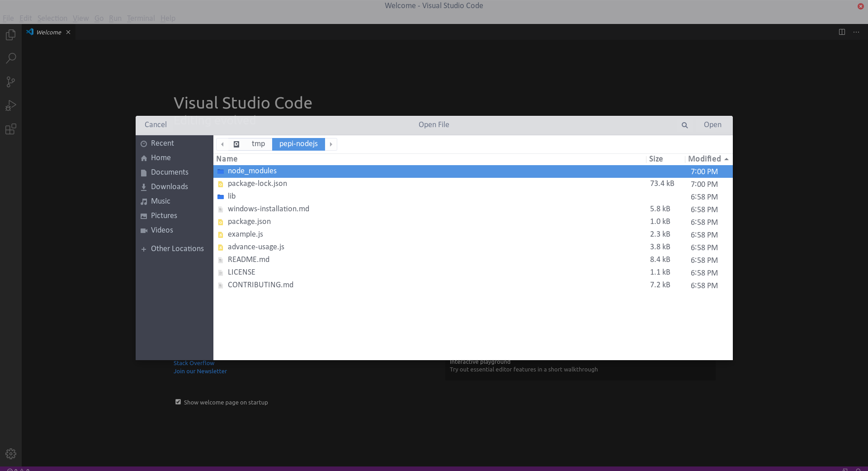Click the Open button in the dialog

point(712,125)
